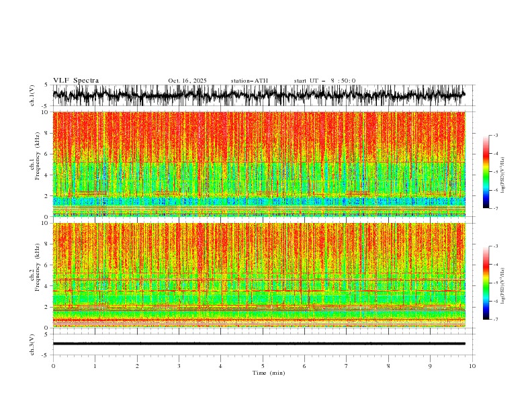The height and width of the screenshot is (411, 532).
Task: Click the "VLF Spectra" title text
Action: click(76, 81)
